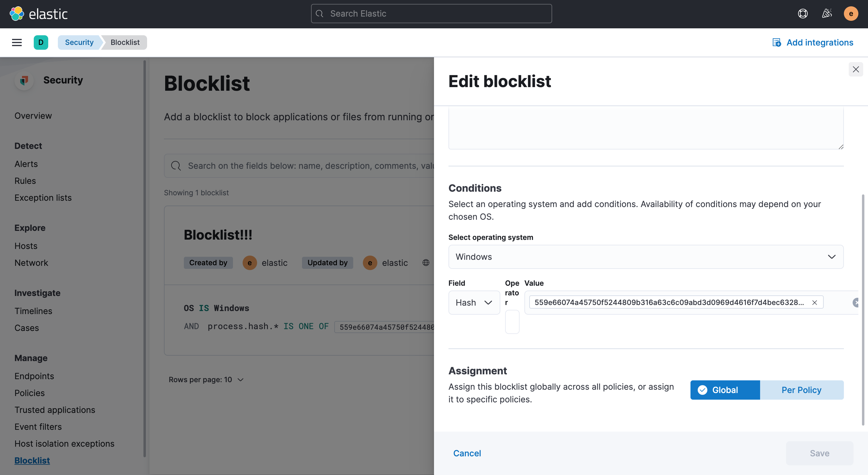Click the Cancel button

[x=467, y=453]
